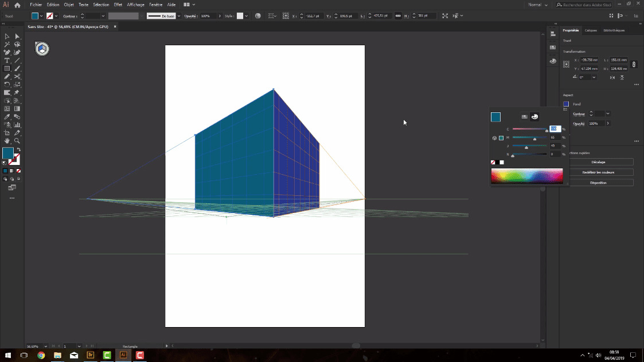Viewport: 644px width, 362px height.
Task: Switch fill to the none swatch in toolbar
Action: [x=19, y=170]
